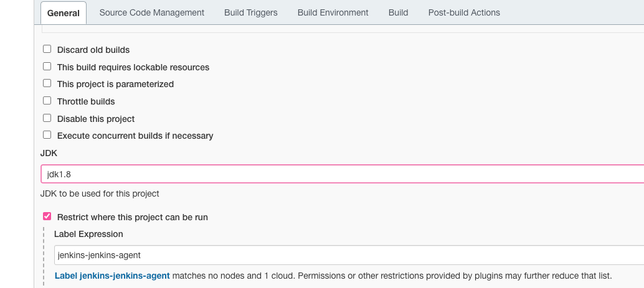Check Execute concurrent builds if necessary
The height and width of the screenshot is (288, 644).
(x=47, y=135)
